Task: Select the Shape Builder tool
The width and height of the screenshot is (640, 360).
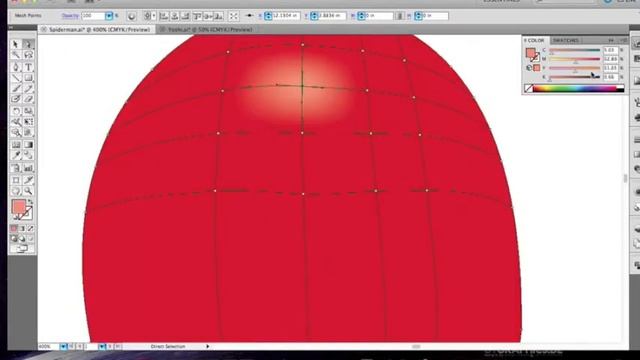Action: point(16,133)
